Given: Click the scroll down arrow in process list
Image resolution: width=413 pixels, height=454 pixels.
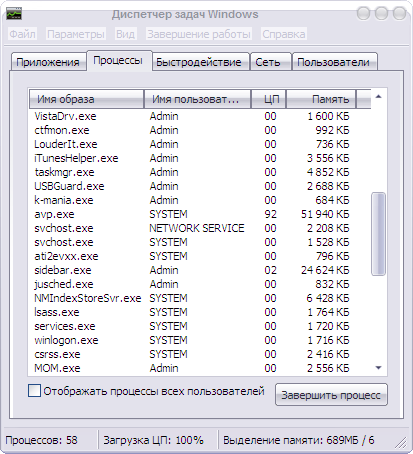Looking at the screenshot, I should point(378,368).
